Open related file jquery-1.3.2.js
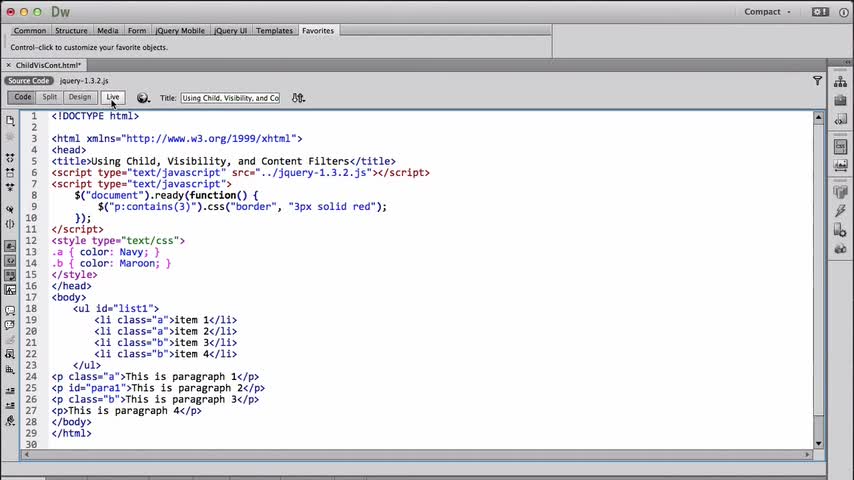The width and height of the screenshot is (854, 480). pos(84,81)
